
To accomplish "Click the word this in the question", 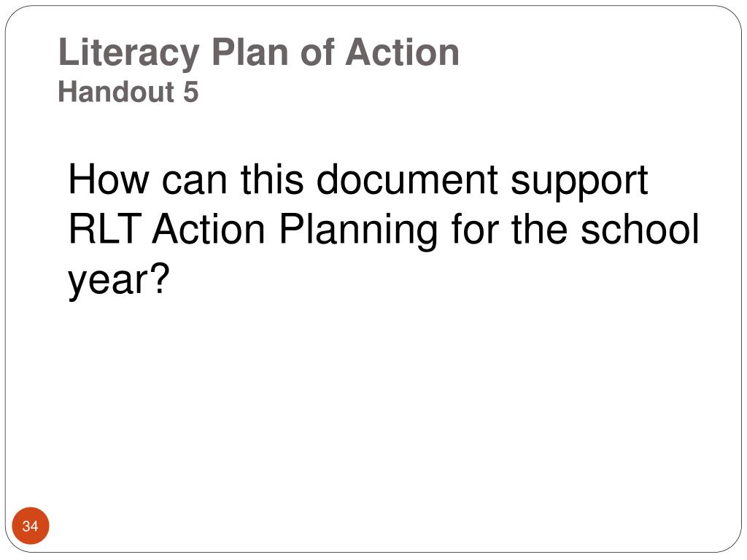I will tap(272, 179).
